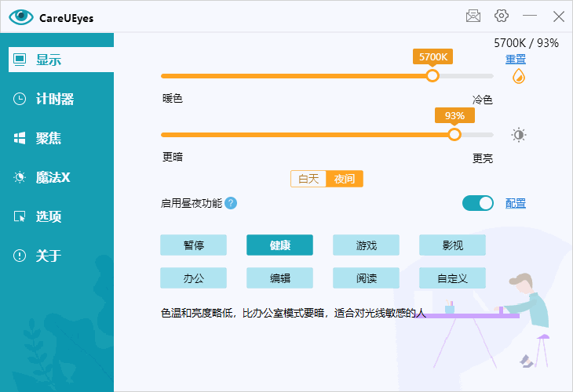Open the 配置 configuration link
Viewport: 573px width, 392px height.
(516, 204)
